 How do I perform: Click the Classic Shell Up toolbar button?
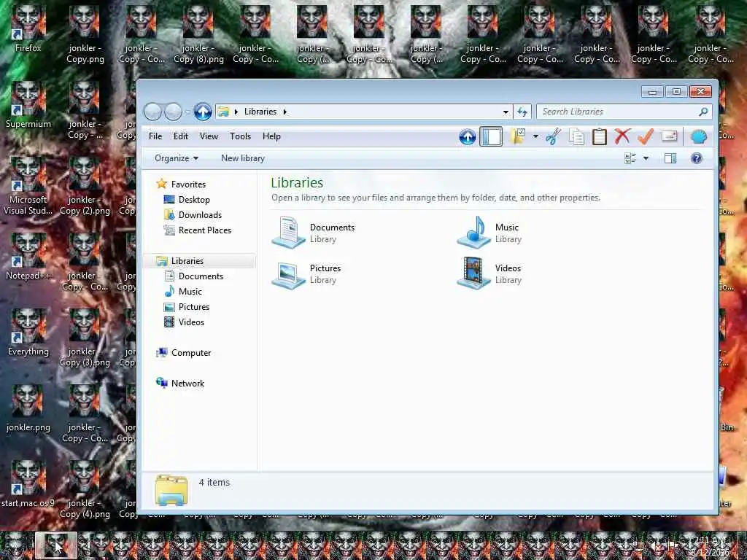tap(468, 136)
